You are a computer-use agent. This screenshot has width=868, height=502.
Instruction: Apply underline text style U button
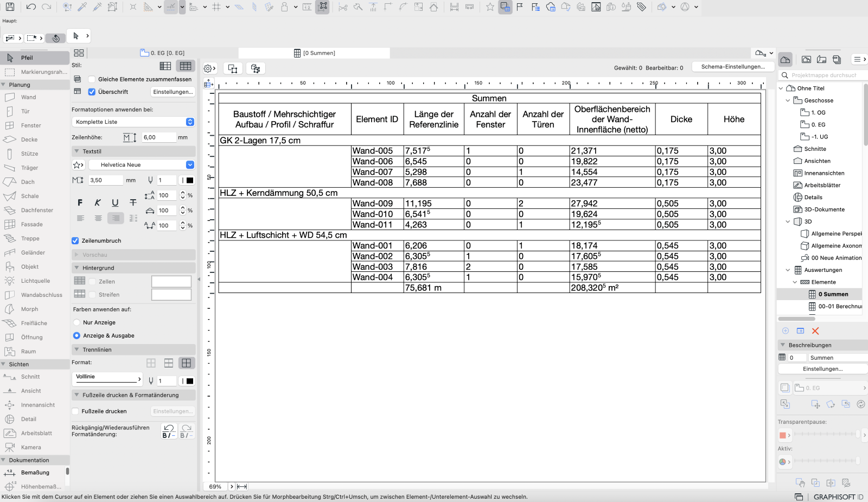115,202
